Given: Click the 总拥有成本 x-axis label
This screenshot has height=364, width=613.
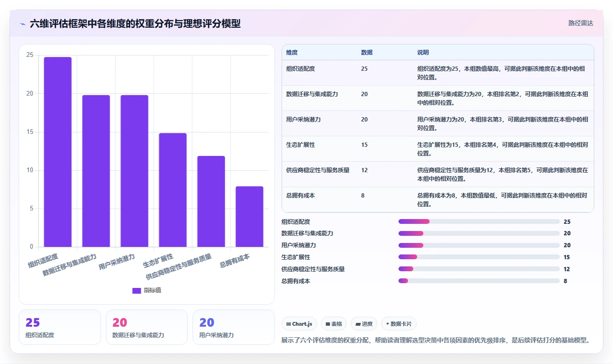Looking at the screenshot, I should (x=235, y=261).
